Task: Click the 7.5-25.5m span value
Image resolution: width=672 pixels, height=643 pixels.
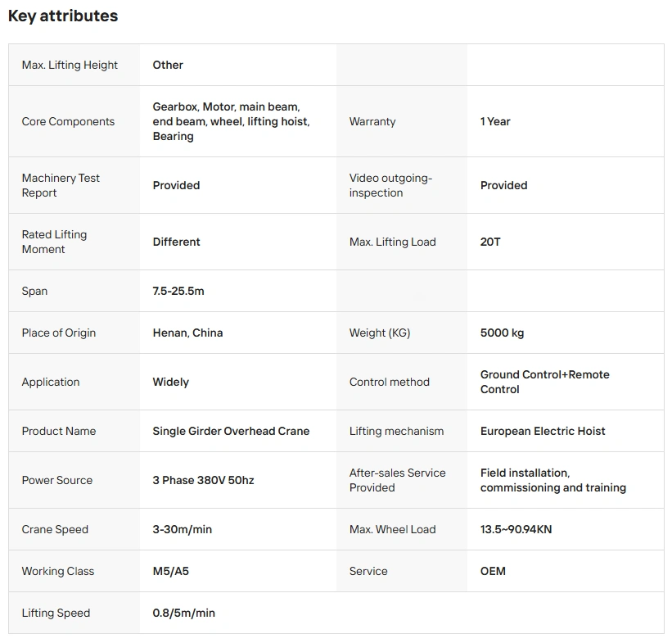Action: [178, 291]
